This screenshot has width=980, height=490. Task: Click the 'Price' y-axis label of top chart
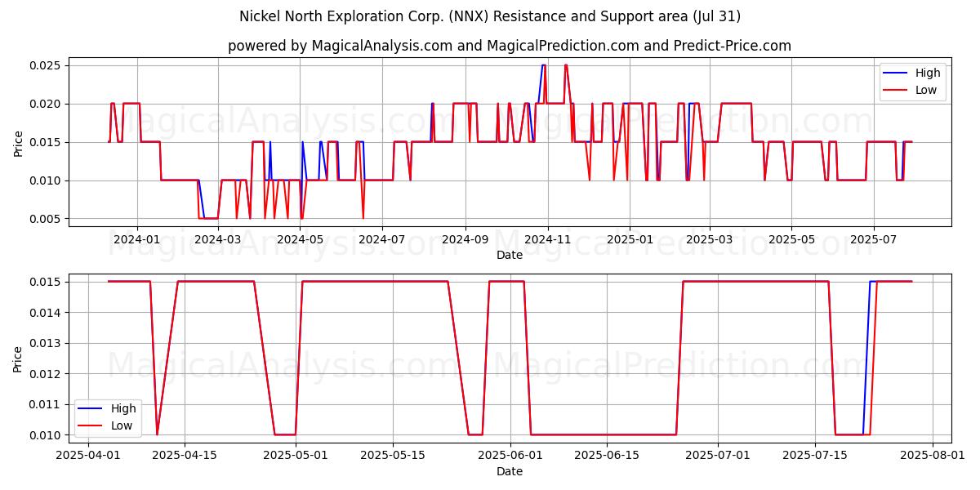(18, 142)
